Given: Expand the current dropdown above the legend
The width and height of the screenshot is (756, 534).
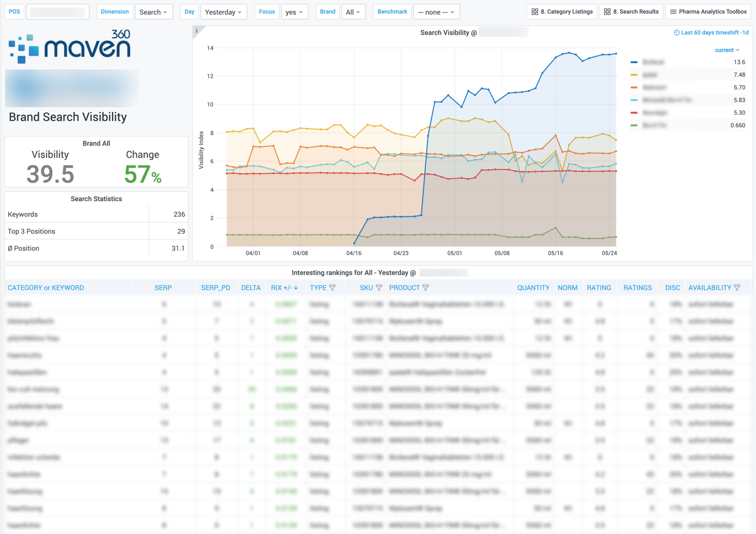Looking at the screenshot, I should click(727, 50).
